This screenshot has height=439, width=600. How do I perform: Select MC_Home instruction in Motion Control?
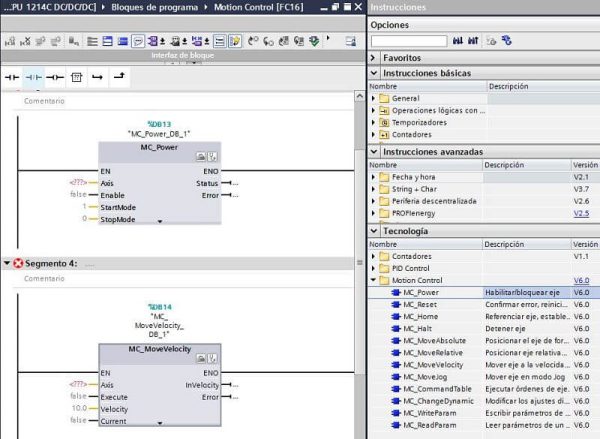tap(420, 318)
